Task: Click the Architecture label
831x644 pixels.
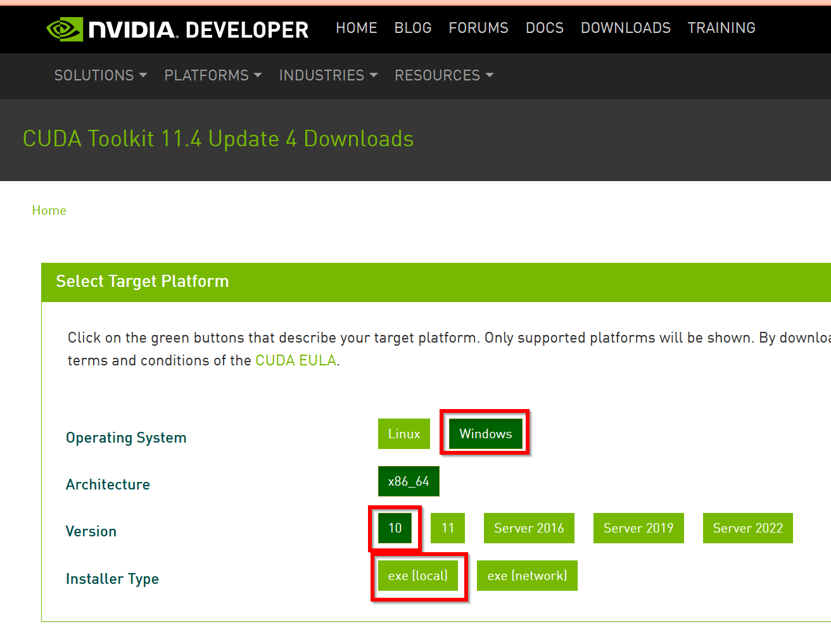Action: (x=108, y=484)
